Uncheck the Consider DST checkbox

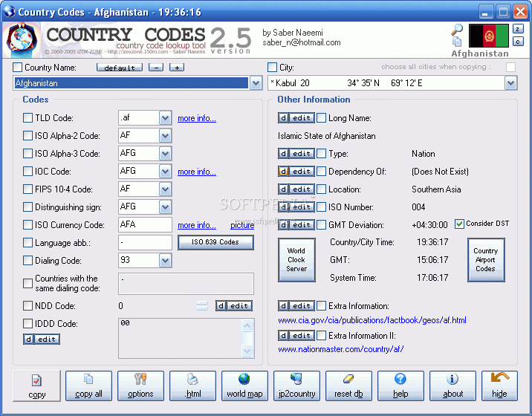[x=459, y=224]
